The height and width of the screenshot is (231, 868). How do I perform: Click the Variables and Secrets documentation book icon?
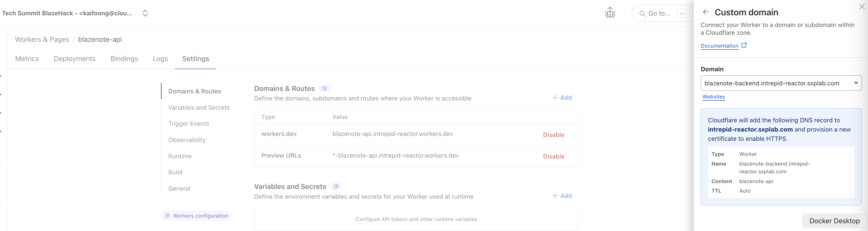(335, 187)
